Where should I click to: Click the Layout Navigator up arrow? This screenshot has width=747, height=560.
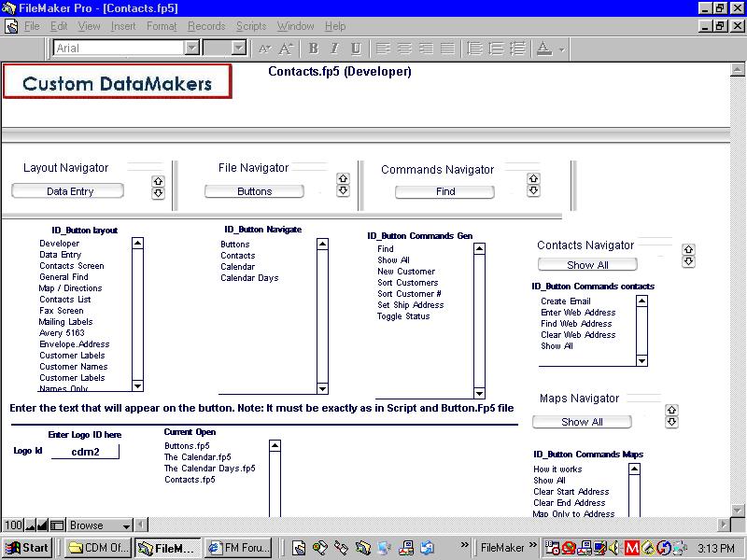[158, 181]
